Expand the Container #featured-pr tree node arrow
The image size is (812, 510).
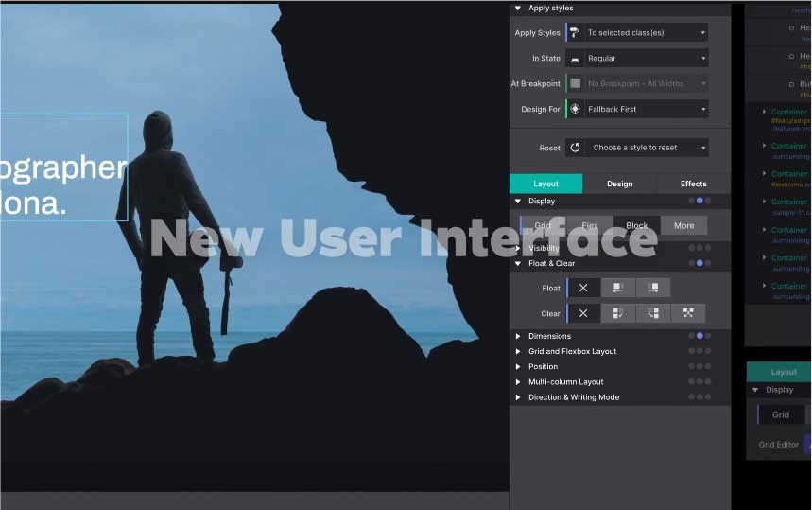[x=765, y=112]
